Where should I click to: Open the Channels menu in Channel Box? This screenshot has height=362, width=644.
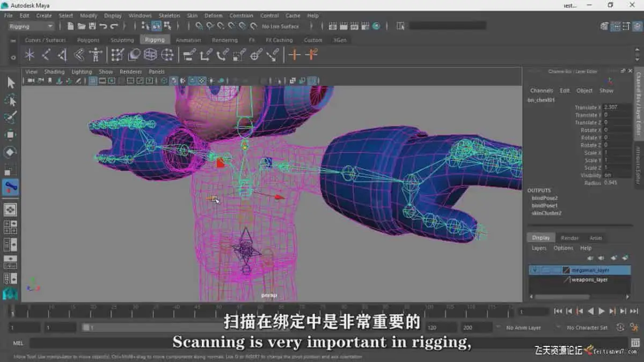(x=541, y=90)
